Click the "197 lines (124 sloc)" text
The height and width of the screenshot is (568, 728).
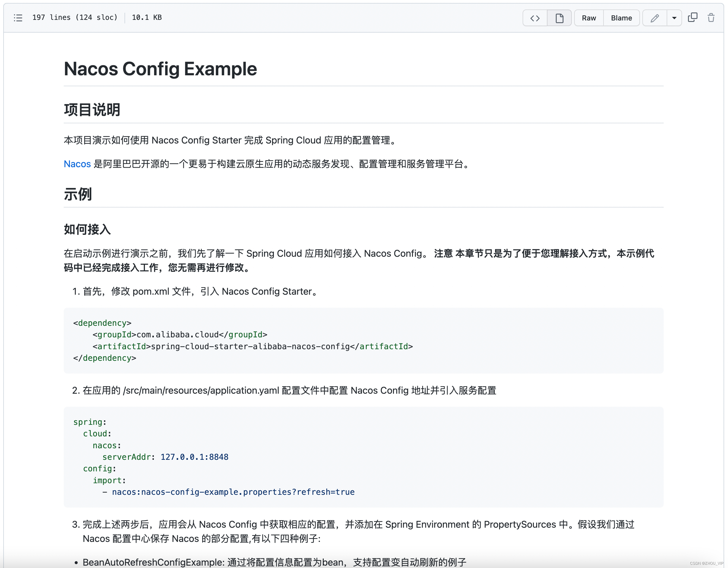click(x=75, y=17)
